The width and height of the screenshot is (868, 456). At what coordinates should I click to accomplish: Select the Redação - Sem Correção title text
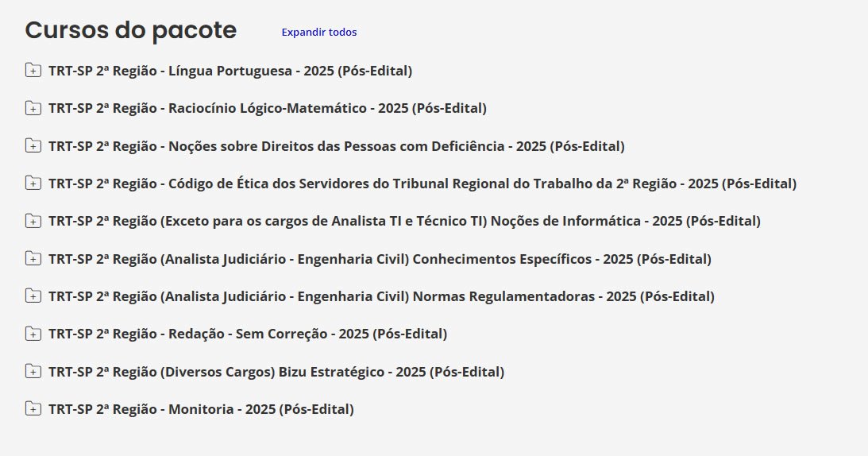[248, 334]
